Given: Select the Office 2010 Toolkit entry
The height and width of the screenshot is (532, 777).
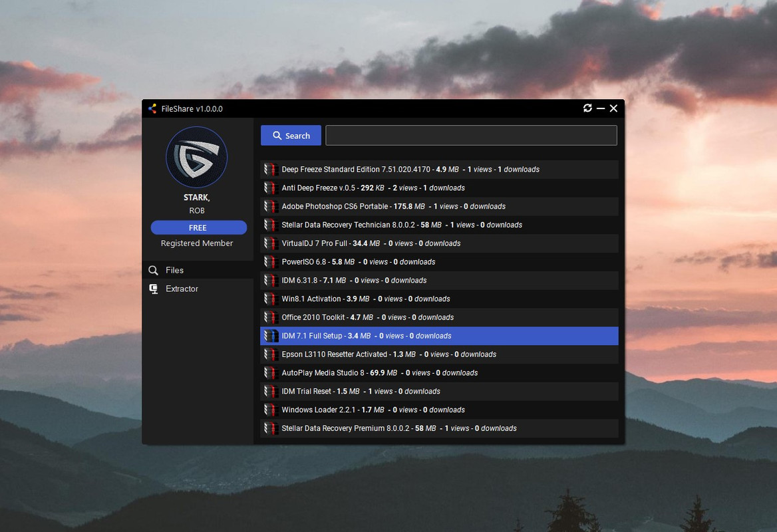Looking at the screenshot, I should pos(439,317).
